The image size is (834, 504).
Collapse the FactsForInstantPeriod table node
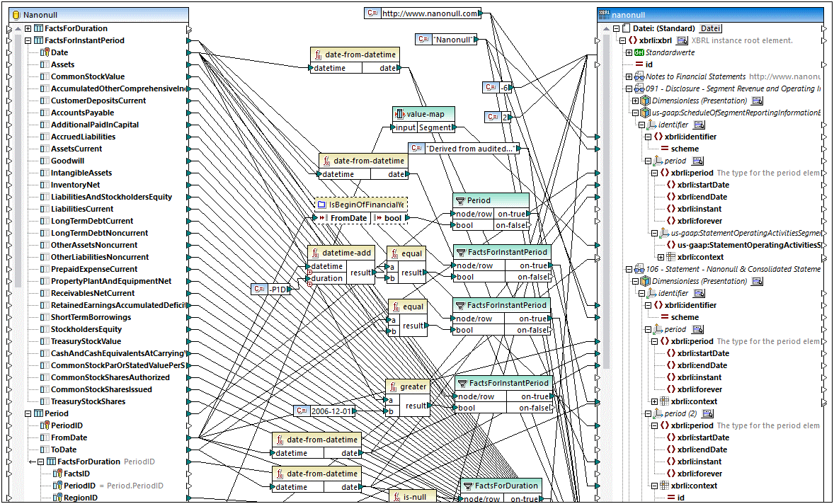click(x=28, y=40)
